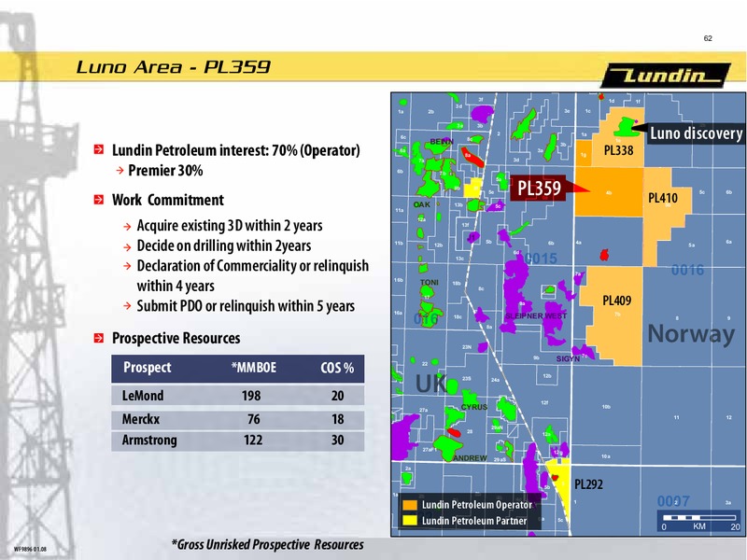
Task: Click the OAK field label
Action: click(422, 204)
